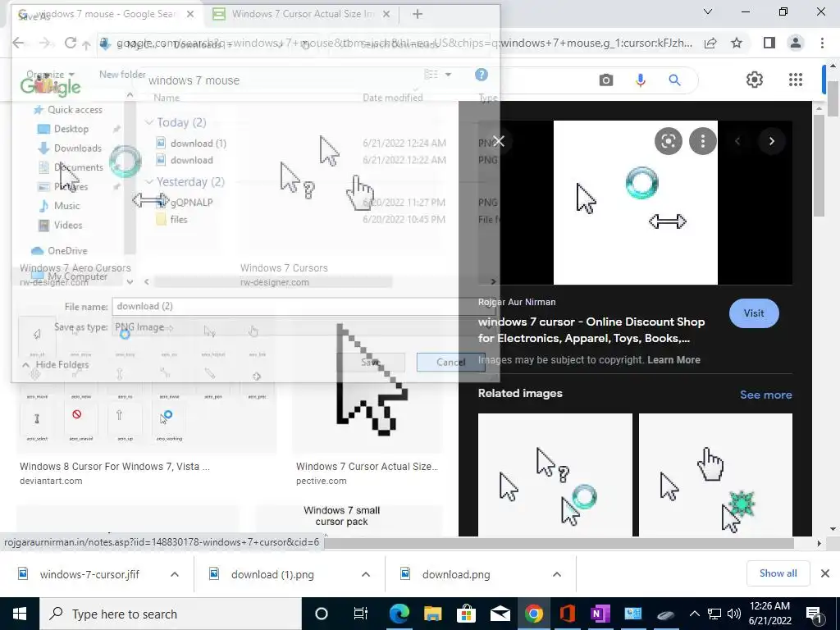Screen dimensions: 840x630
Task: Switch to the windows 7 mouse Google Search tab
Action: [x=107, y=15]
